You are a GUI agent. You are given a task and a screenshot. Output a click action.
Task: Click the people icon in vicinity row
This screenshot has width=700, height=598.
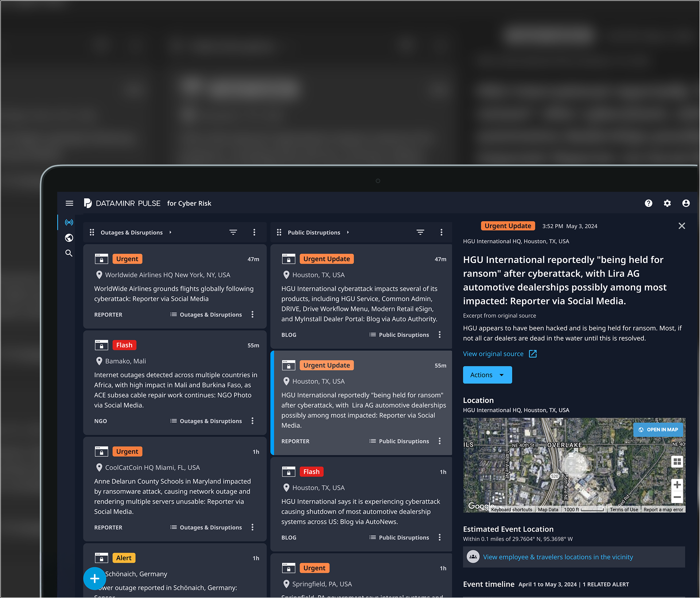point(473,557)
